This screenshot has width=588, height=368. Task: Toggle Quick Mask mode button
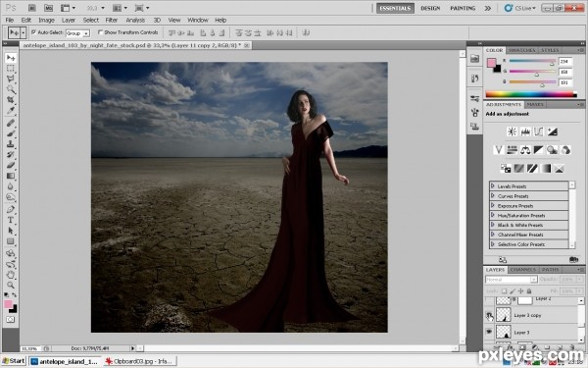11,320
